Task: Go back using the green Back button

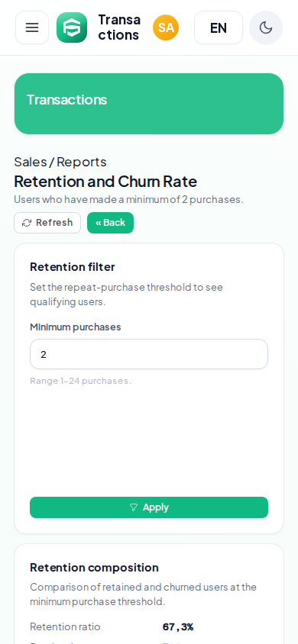Action: tap(110, 223)
